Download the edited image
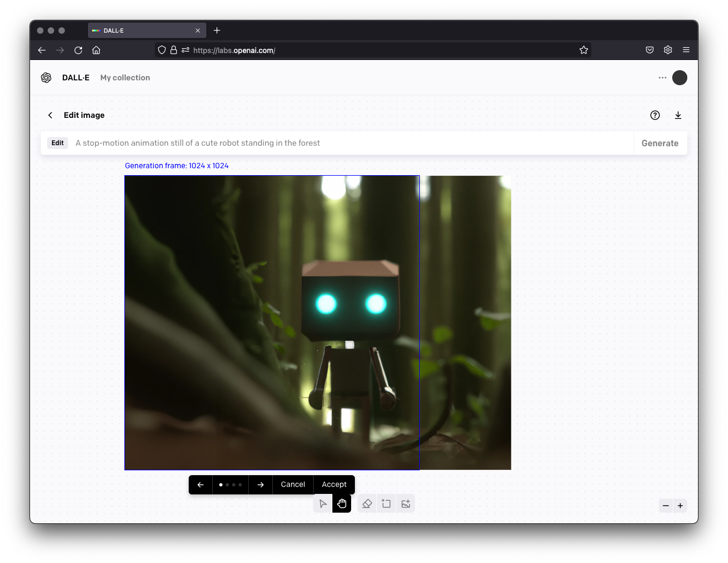 [x=678, y=115]
